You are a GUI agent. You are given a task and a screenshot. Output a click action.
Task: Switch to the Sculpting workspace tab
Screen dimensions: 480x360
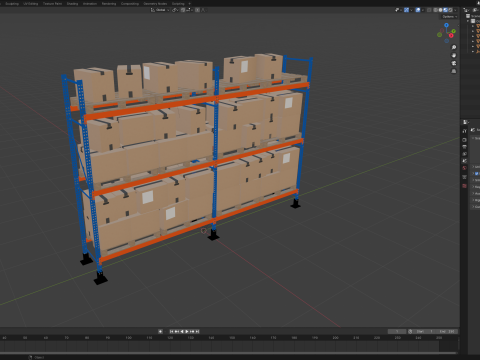click(x=12, y=4)
